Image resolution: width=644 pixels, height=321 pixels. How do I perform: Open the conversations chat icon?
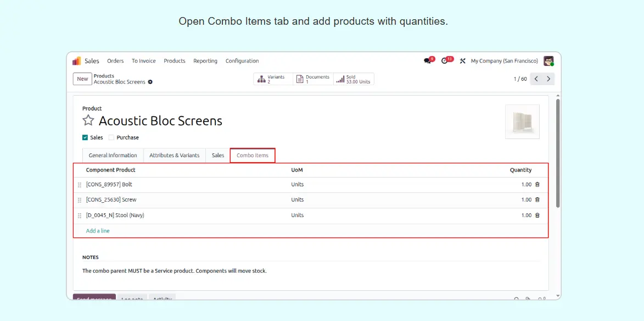[x=428, y=61]
